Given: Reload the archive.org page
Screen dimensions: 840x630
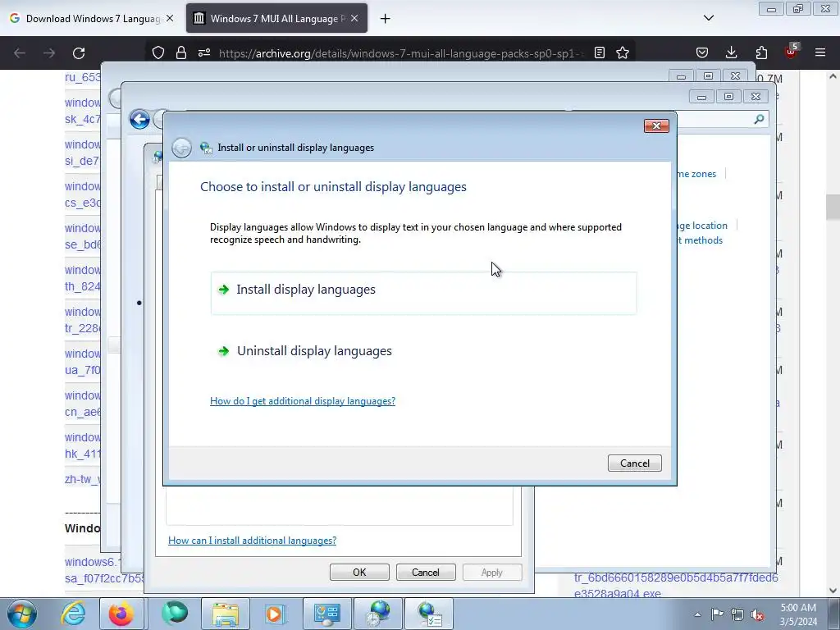Looking at the screenshot, I should coord(79,53).
